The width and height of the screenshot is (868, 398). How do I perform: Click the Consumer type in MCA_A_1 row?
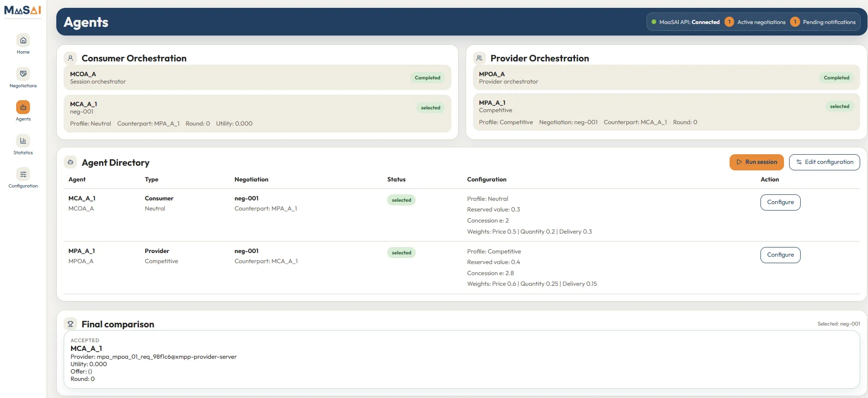159,199
